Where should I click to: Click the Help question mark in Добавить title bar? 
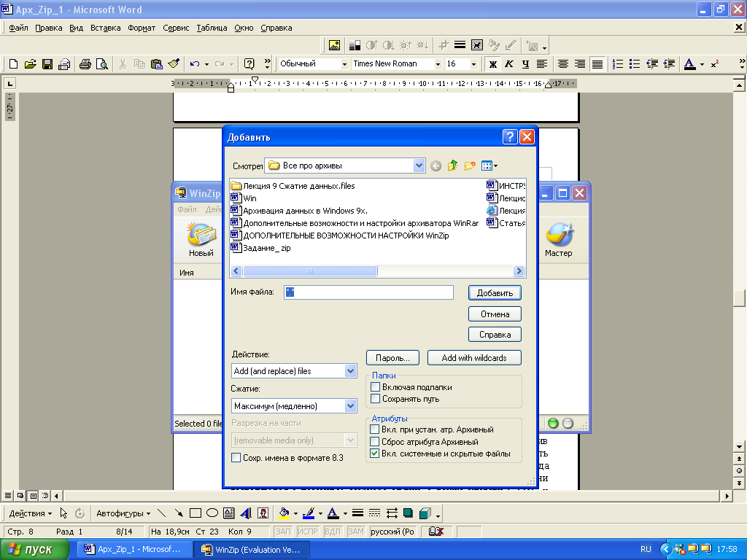(510, 137)
